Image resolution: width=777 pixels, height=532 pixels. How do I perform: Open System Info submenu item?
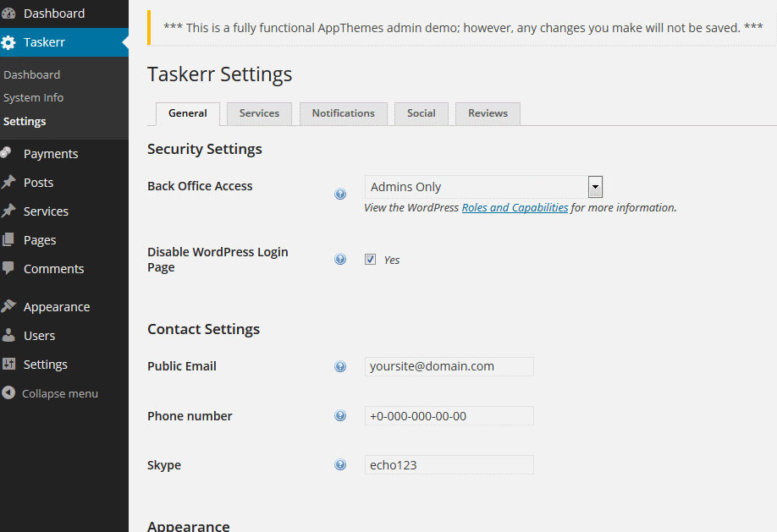[x=33, y=97]
